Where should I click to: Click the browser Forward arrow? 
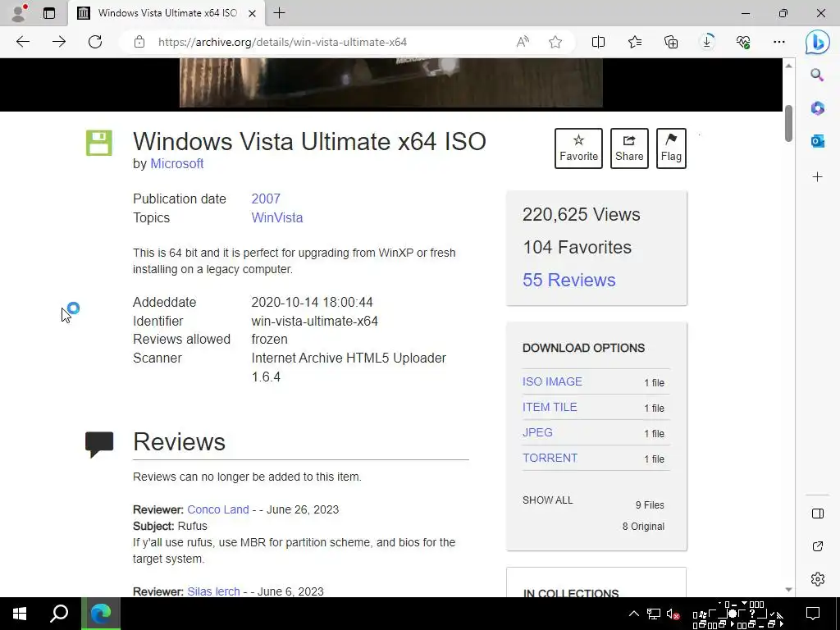pos(59,42)
